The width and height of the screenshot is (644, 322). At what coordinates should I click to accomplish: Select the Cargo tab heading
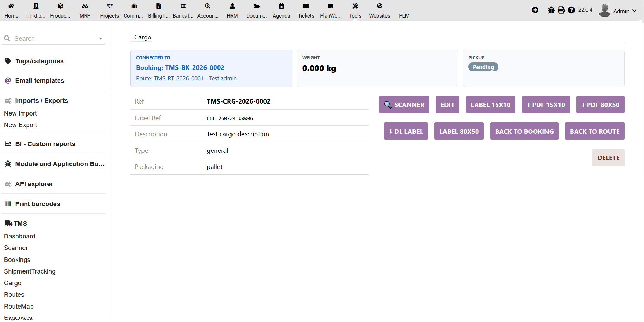tap(143, 37)
